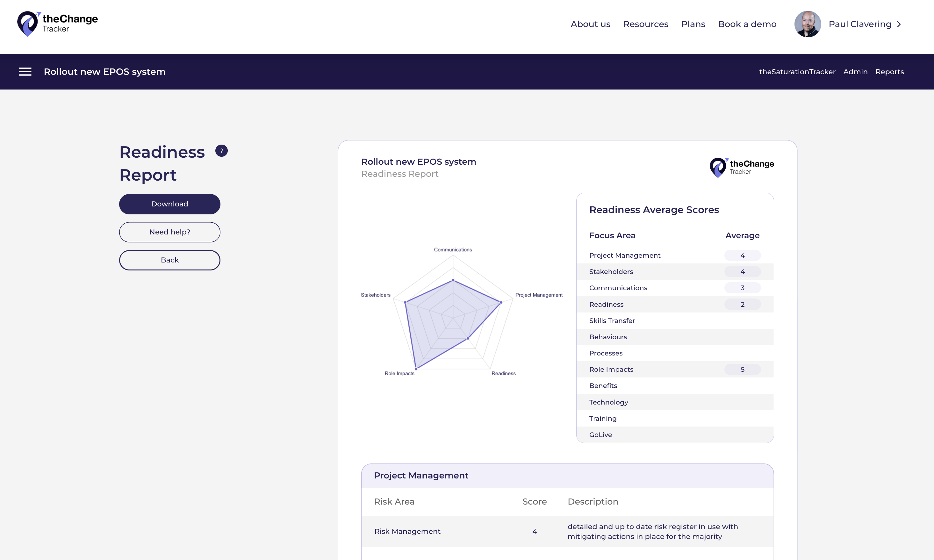
Task: Click Paul Clavering's profile avatar
Action: coord(807,24)
